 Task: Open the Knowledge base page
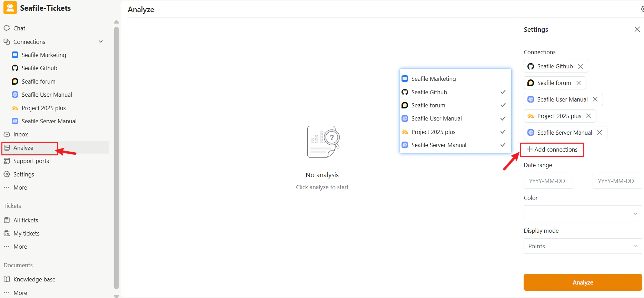34,279
